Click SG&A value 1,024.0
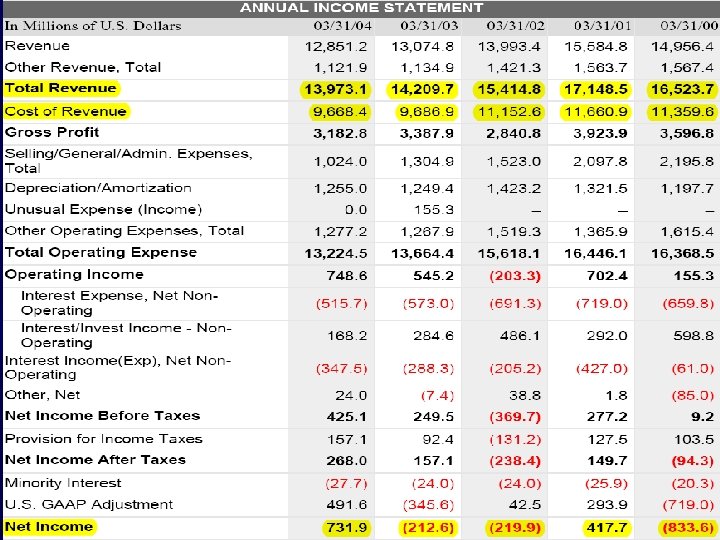The height and width of the screenshot is (540, 720). (x=340, y=162)
